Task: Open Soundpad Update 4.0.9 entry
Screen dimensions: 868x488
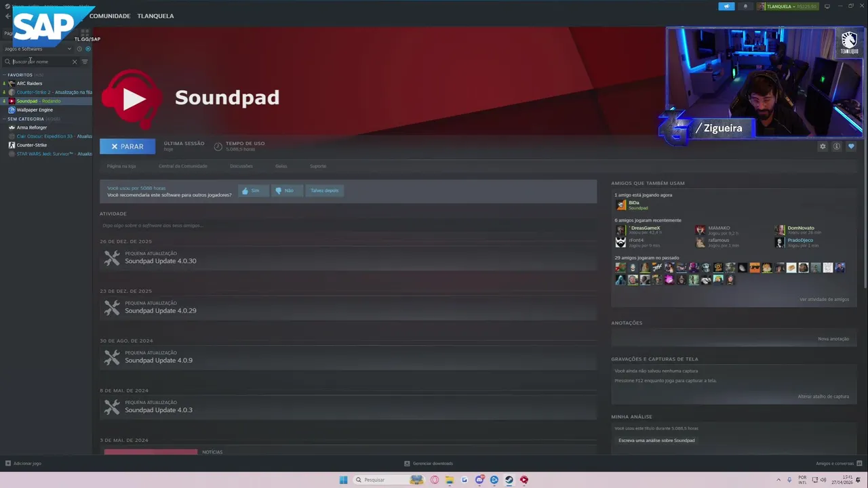Action: click(348, 357)
